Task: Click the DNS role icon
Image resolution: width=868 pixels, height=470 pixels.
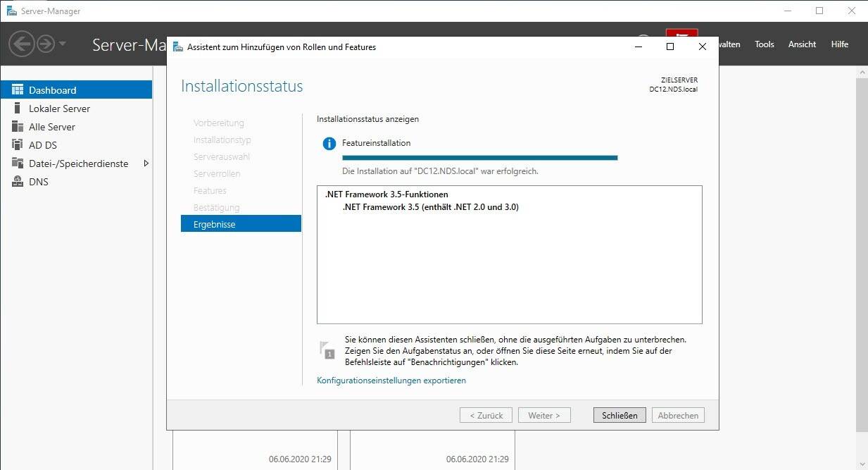Action: click(x=17, y=182)
